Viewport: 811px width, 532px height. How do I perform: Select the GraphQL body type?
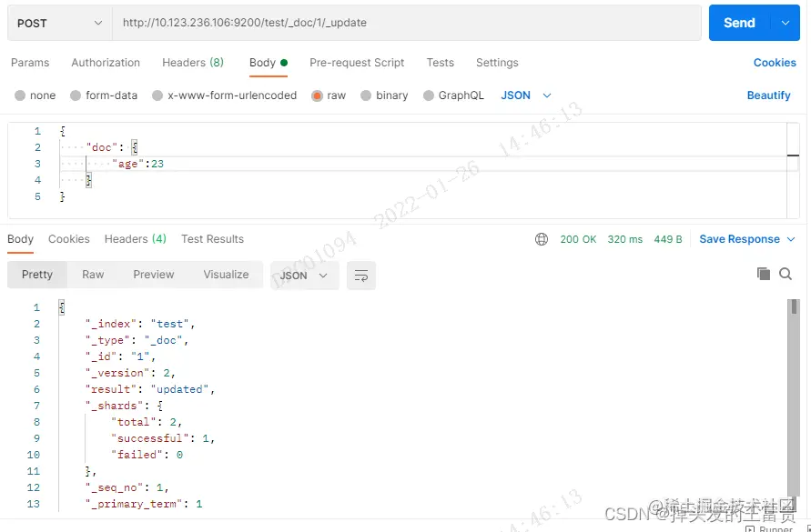(453, 95)
